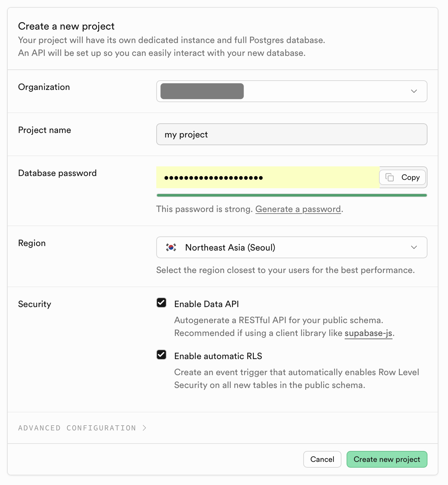Viewport: 448px width, 485px height.
Task: Open the Northeast Asia (Seoul) region dropdown
Action: [291, 247]
